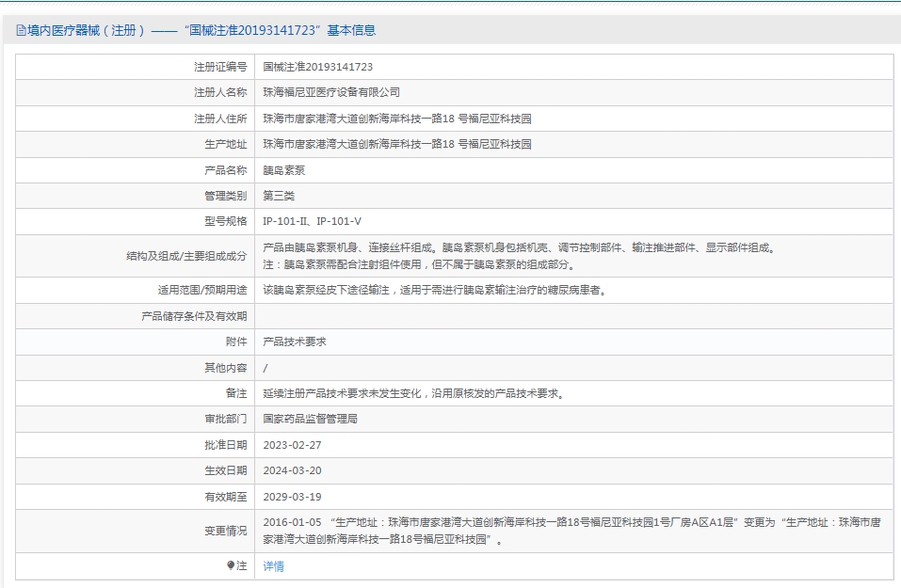Click the 结构及组成 description text
Screen dimensions: 901x588
tap(520, 256)
